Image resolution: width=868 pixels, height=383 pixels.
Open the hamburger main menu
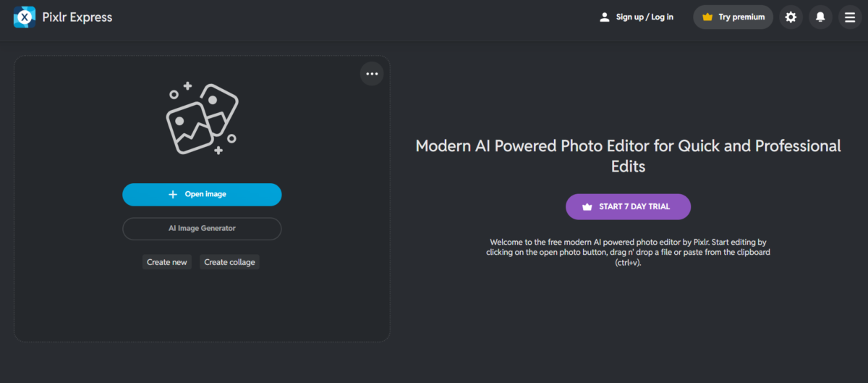click(x=850, y=17)
